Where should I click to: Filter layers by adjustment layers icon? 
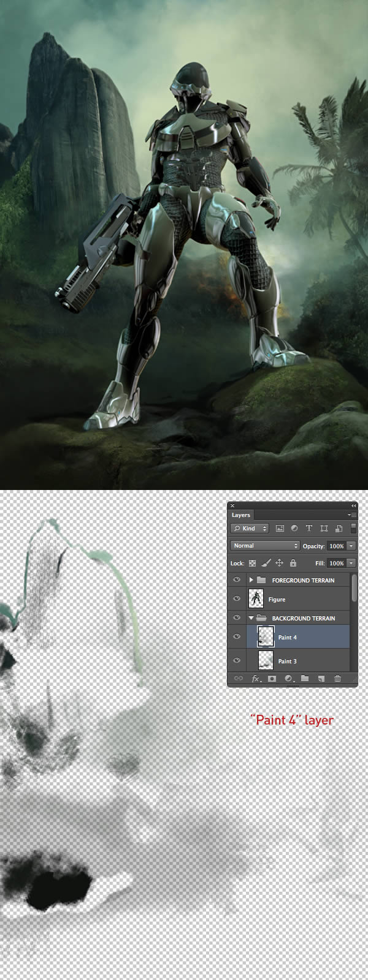[294, 528]
